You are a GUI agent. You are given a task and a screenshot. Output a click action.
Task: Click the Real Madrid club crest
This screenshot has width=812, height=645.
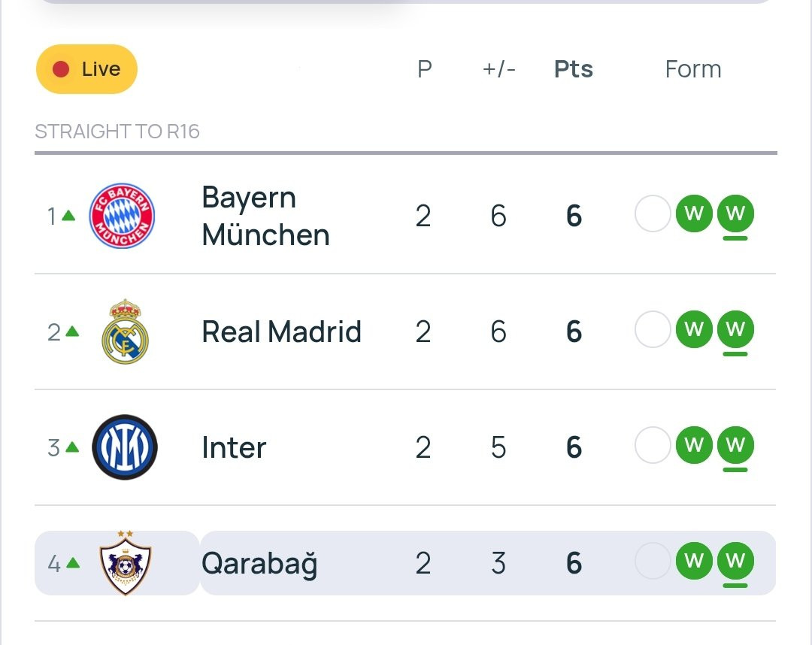(125, 332)
